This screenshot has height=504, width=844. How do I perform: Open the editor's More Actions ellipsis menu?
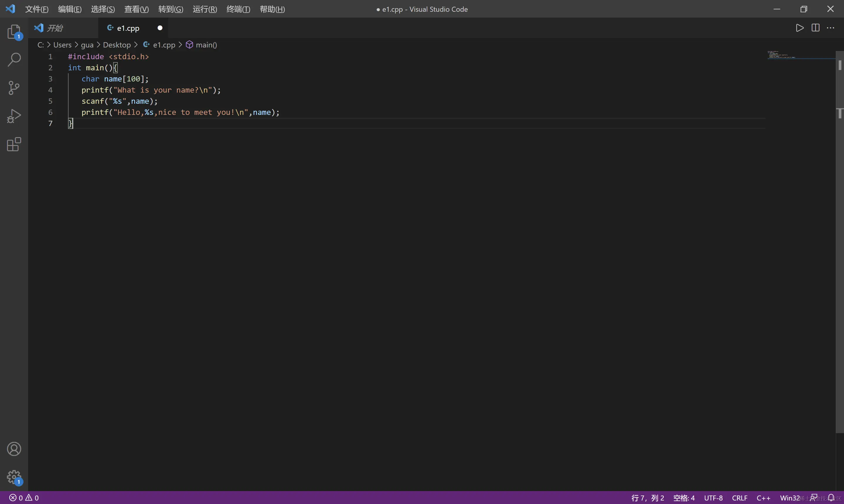click(x=831, y=28)
